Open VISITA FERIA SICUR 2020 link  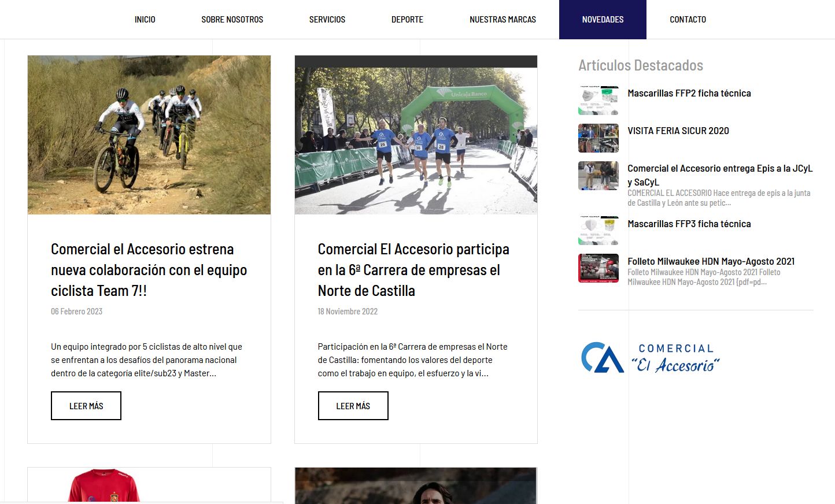pyautogui.click(x=678, y=131)
